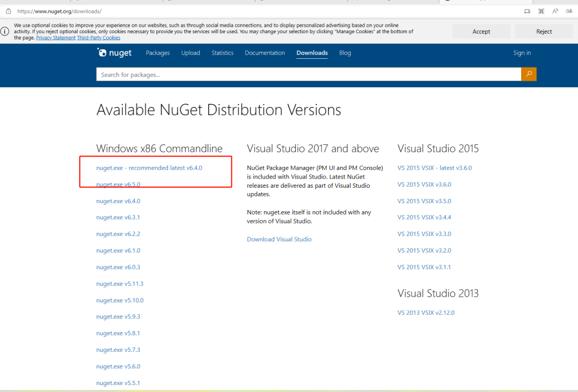Switch to the Packages navigation item
This screenshot has width=578, height=392.
coord(157,52)
